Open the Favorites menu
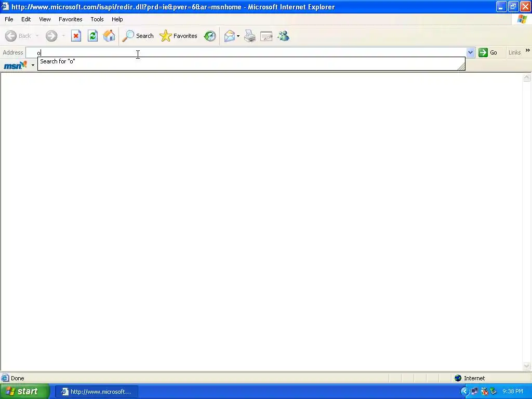This screenshot has width=532, height=399. 71,19
